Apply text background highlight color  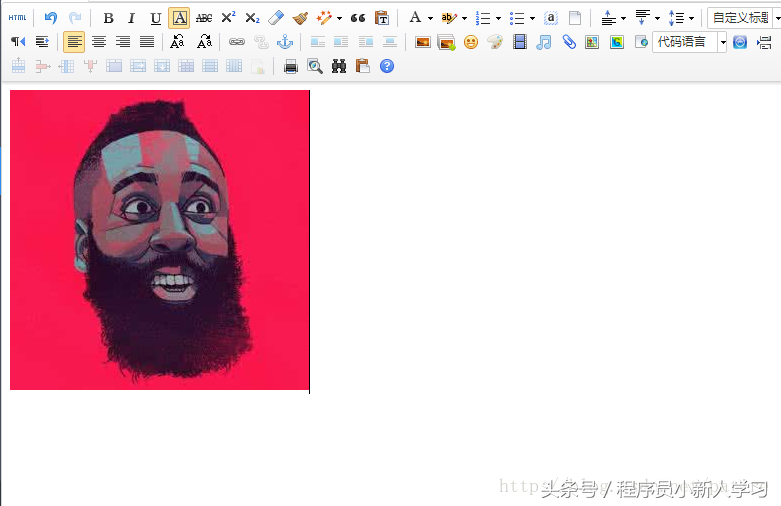[448, 18]
